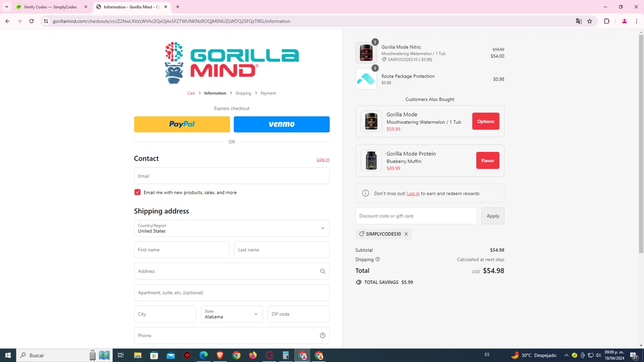Click the Discount code or gift card field
The width and height of the screenshot is (644, 362).
[416, 216]
